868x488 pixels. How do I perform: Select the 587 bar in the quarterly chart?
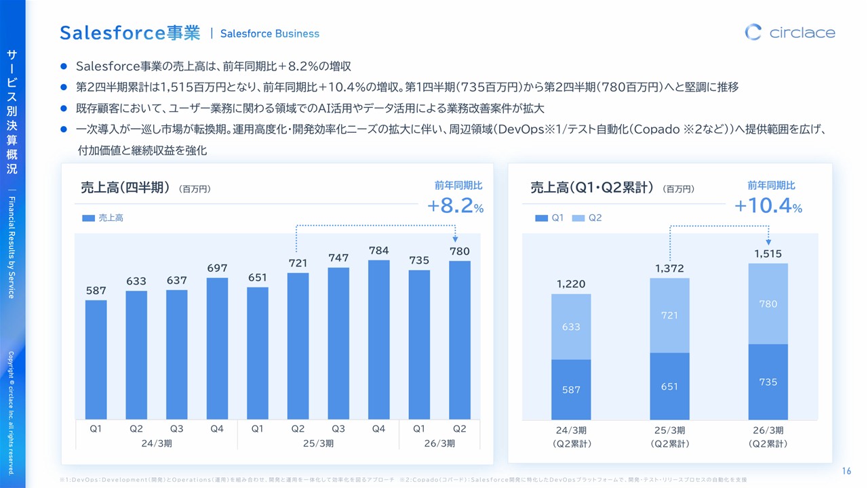tap(96, 360)
